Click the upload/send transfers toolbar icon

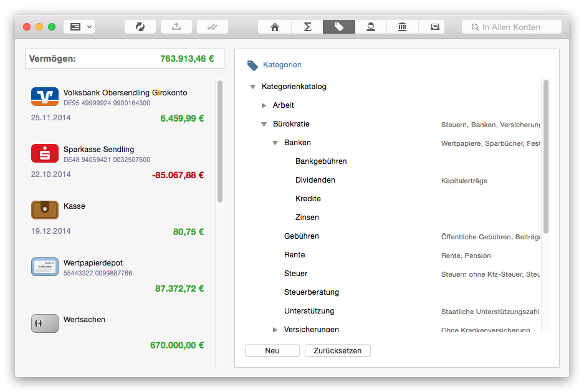[176, 27]
